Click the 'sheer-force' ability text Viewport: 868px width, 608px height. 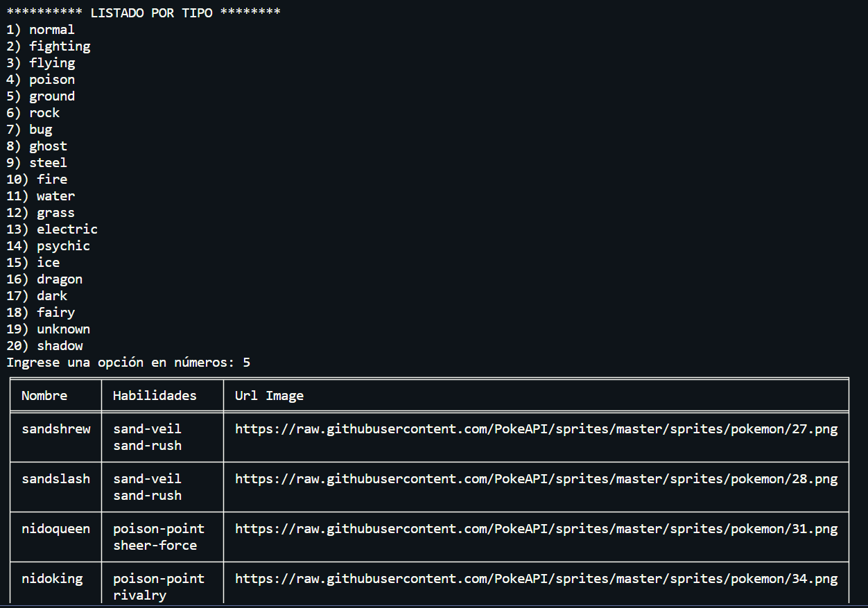[x=155, y=546]
